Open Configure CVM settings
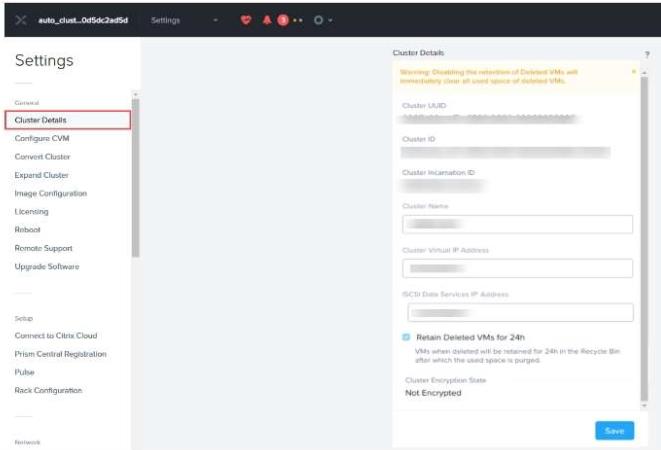This screenshot has width=661, height=450. tap(42, 138)
